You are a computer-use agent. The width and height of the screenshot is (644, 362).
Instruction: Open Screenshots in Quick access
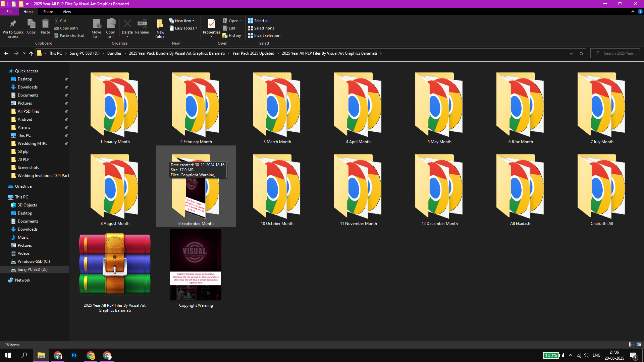pos(28,168)
